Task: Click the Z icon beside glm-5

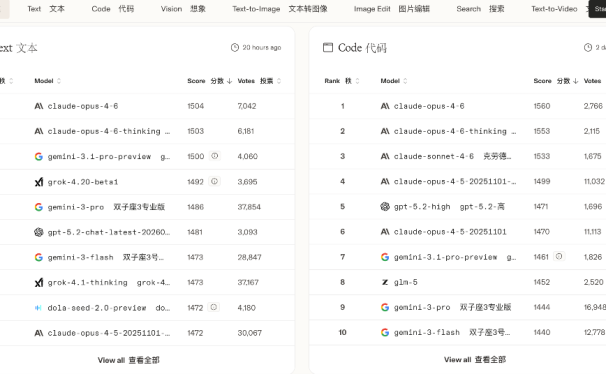Action: point(385,282)
